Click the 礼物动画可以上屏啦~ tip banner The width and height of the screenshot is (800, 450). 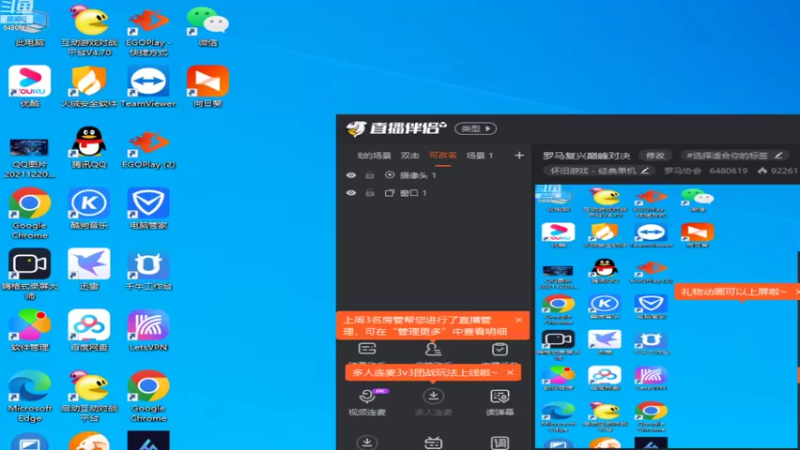(x=735, y=292)
